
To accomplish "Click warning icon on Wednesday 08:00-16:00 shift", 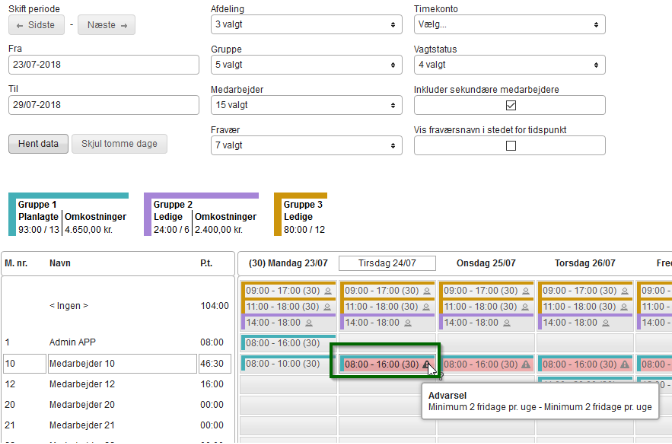I will (525, 365).
